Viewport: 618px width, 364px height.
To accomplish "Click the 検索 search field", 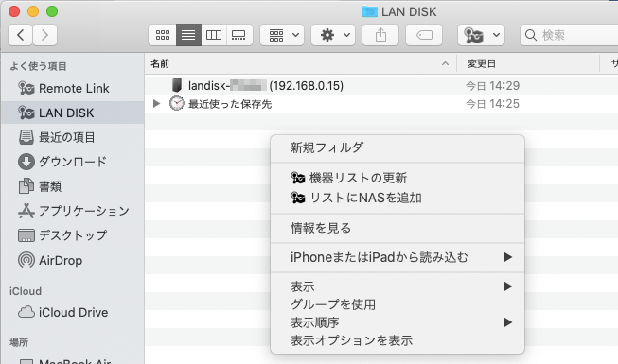I will [570, 35].
